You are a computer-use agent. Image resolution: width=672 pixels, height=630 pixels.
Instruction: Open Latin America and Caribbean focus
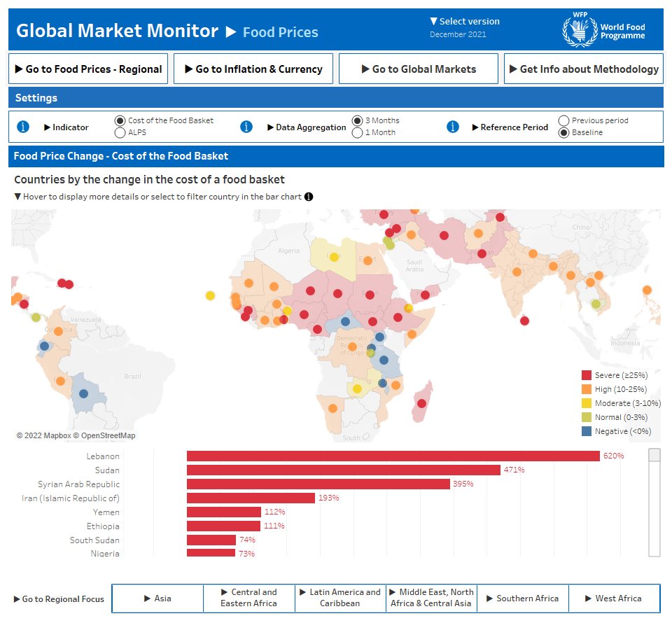340,598
